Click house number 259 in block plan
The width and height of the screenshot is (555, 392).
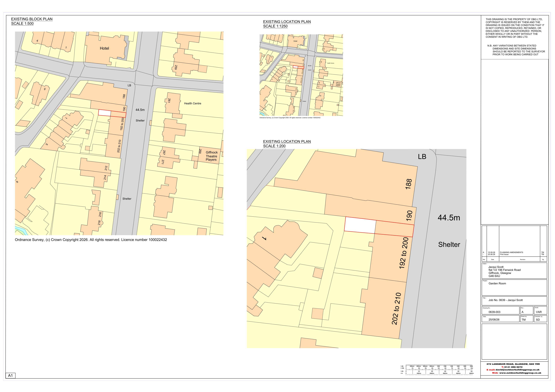(176, 67)
